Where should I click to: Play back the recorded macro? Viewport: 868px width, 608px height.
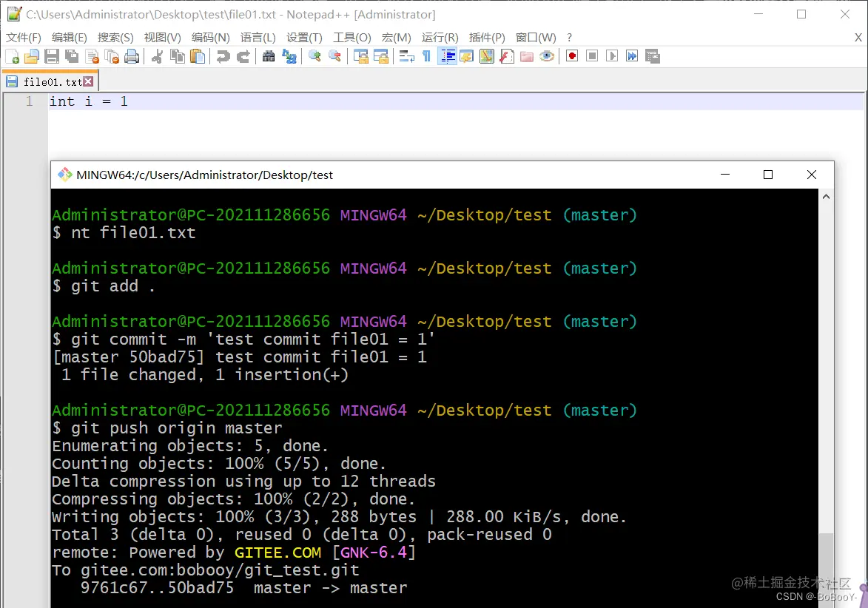(x=612, y=56)
